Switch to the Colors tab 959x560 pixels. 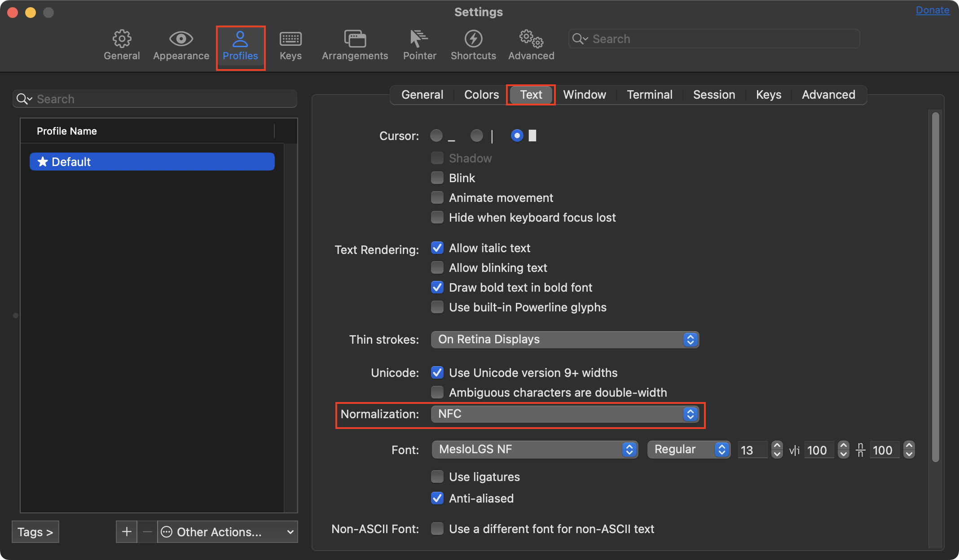[x=481, y=95]
